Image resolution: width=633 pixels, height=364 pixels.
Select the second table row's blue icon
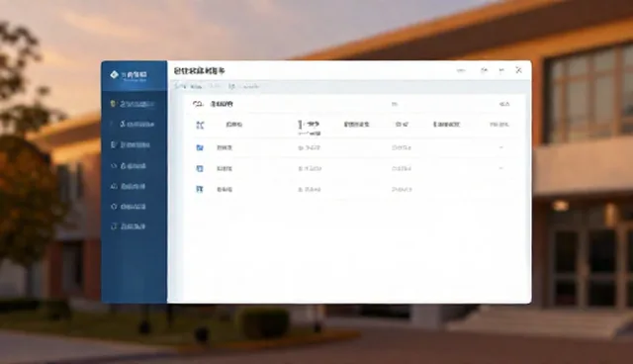tap(200, 168)
